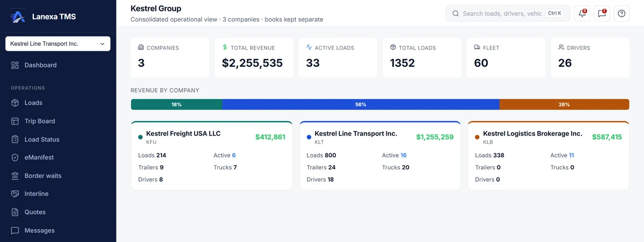Image resolution: width=644 pixels, height=242 pixels.
Task: Click the orange 26% revenue bar segment
Action: [x=564, y=104]
